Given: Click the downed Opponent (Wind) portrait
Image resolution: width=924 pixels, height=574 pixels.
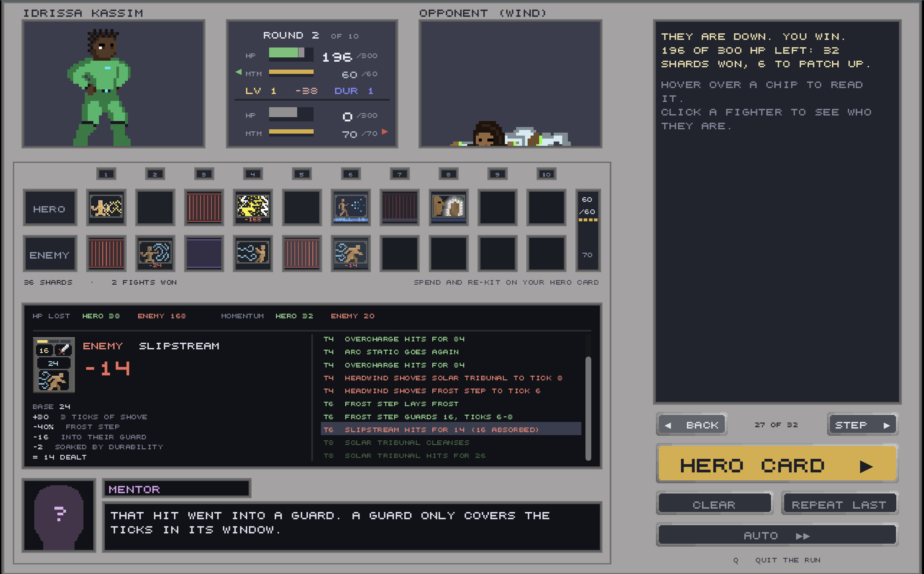Looking at the screenshot, I should coord(510,84).
